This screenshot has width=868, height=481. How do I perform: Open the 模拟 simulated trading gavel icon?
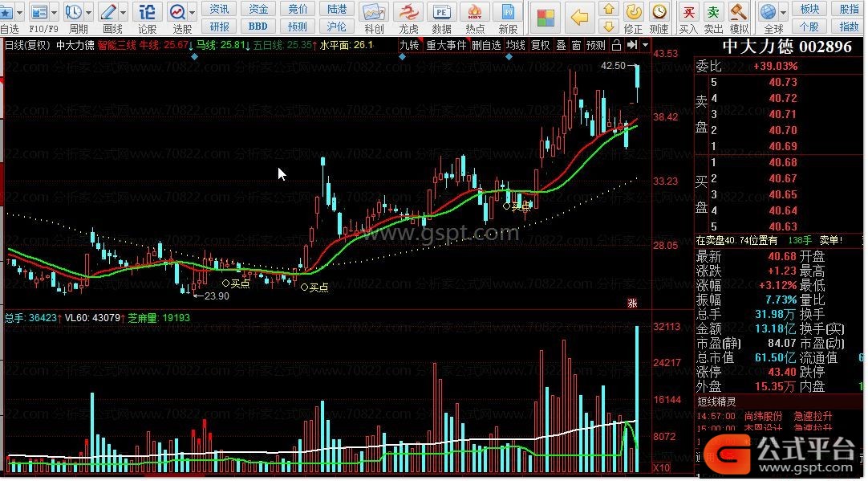[x=739, y=11]
